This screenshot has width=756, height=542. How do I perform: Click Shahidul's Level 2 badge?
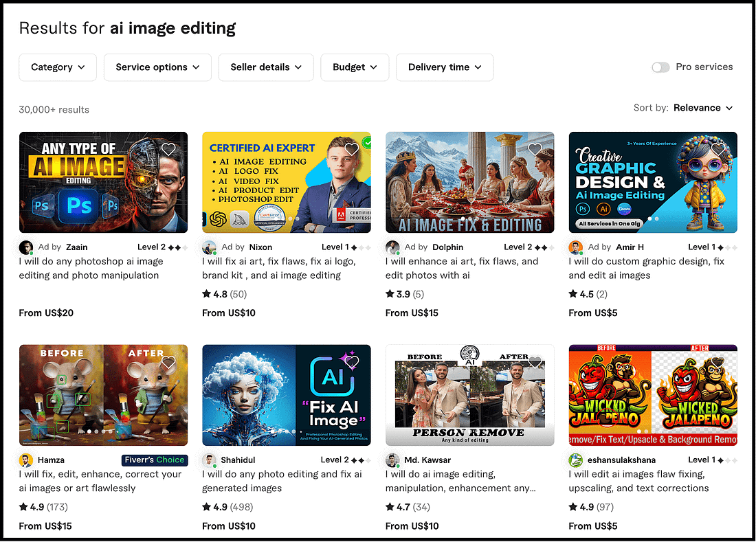pos(346,460)
